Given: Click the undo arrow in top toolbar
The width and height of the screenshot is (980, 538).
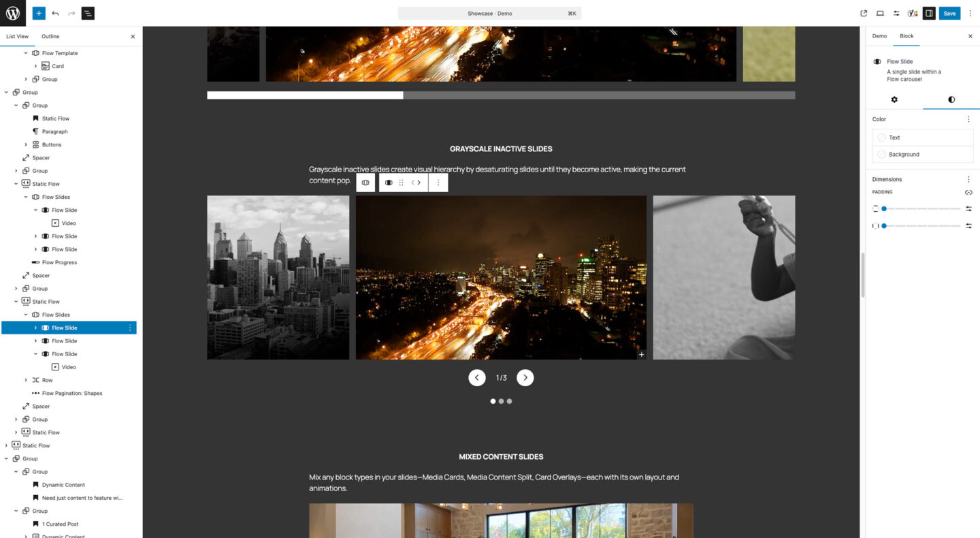Looking at the screenshot, I should tap(55, 13).
